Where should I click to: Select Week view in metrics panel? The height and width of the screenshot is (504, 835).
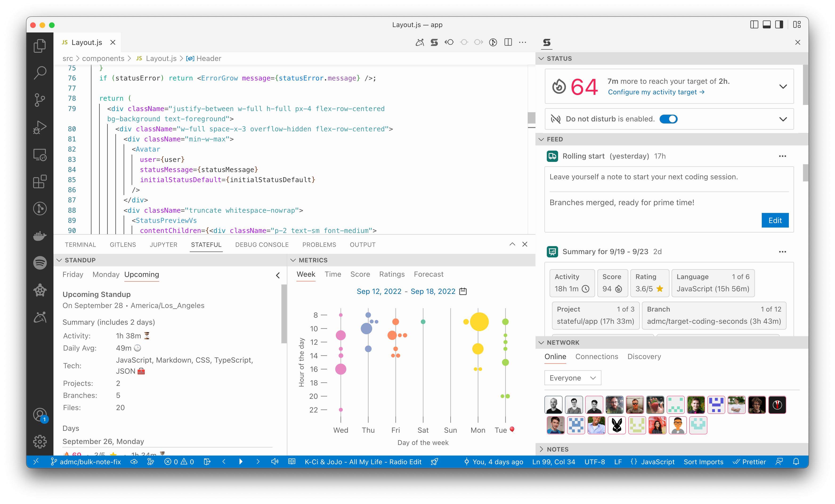(x=306, y=274)
